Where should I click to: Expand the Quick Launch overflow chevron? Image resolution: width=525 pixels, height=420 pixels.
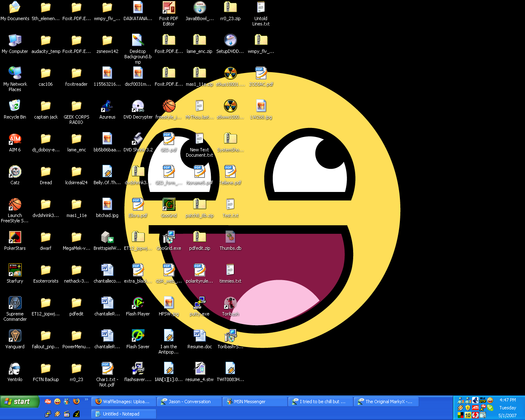pyautogui.click(x=86, y=399)
